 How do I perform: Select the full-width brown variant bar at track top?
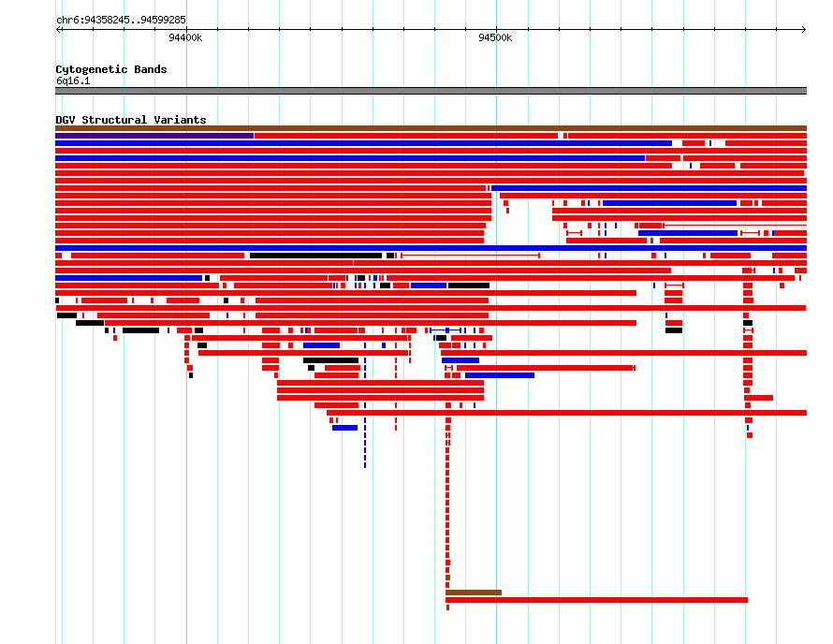pos(431,128)
